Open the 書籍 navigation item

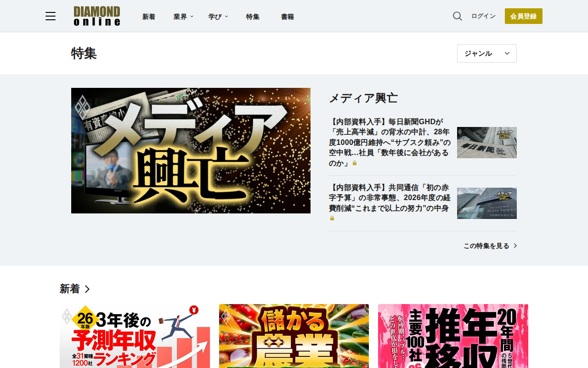(x=288, y=17)
